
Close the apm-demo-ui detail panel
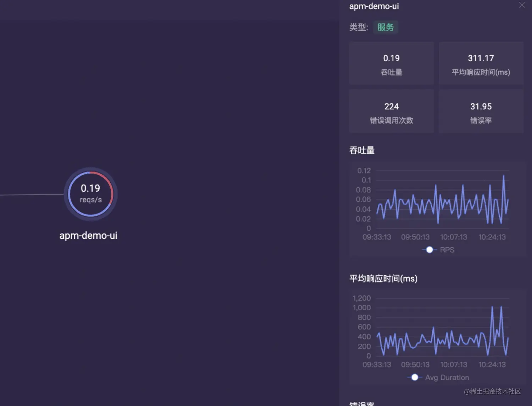pos(522,5)
